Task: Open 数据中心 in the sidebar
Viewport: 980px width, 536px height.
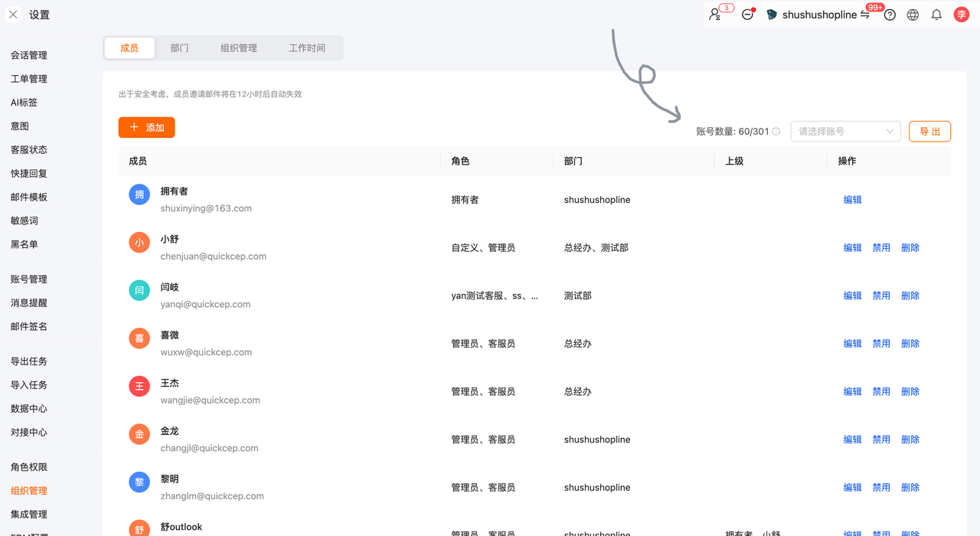Action: [29, 409]
